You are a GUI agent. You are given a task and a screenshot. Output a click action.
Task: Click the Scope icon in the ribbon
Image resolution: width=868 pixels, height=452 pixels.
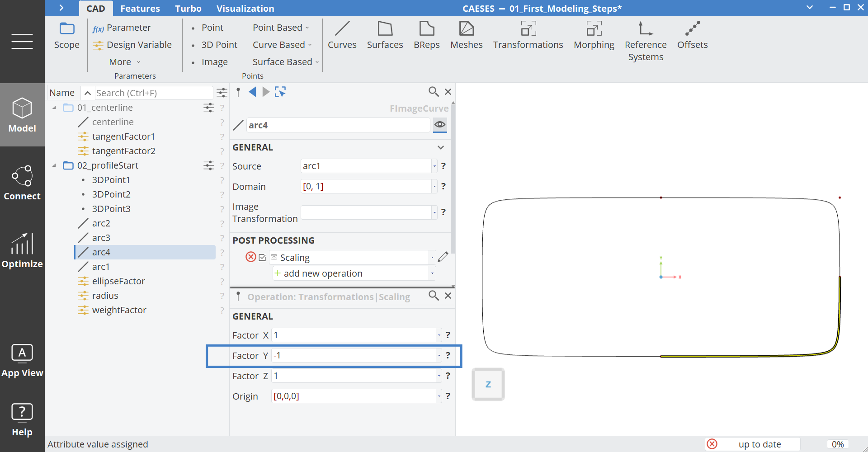click(66, 36)
